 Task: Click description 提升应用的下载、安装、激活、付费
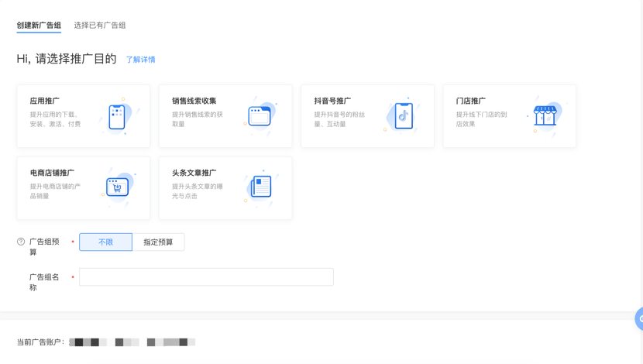point(55,119)
